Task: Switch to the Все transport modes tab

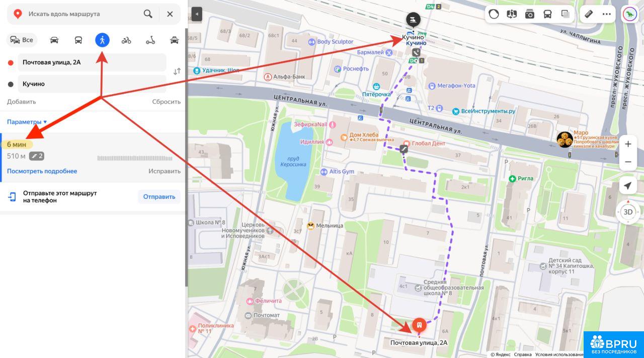Action: coord(22,40)
